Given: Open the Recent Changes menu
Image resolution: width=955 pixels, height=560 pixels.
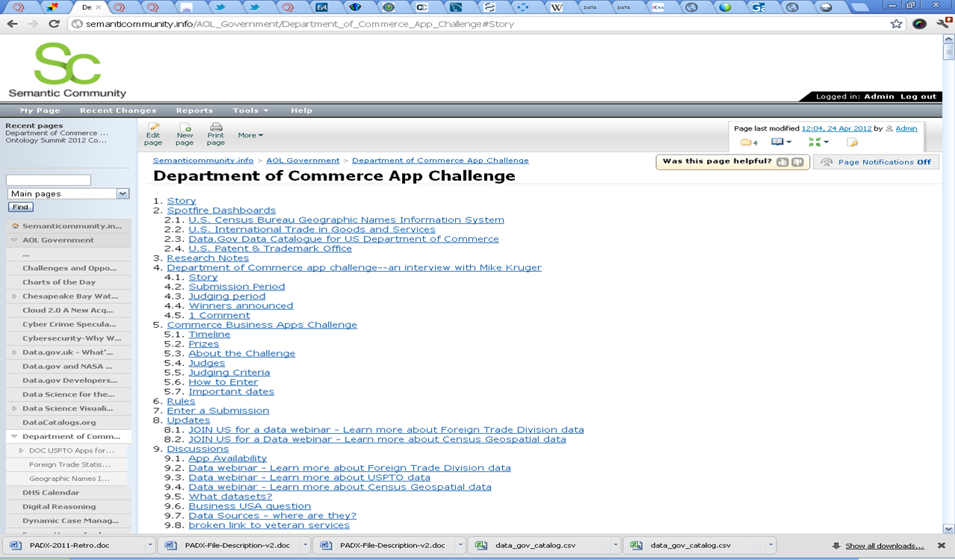Looking at the screenshot, I should click(x=118, y=111).
